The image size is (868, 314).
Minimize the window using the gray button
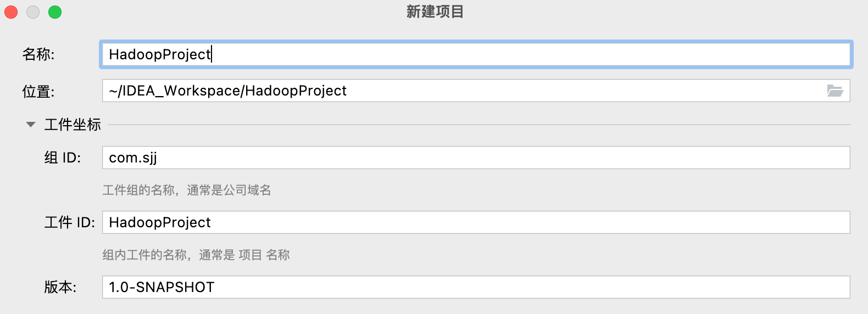pos(33,12)
